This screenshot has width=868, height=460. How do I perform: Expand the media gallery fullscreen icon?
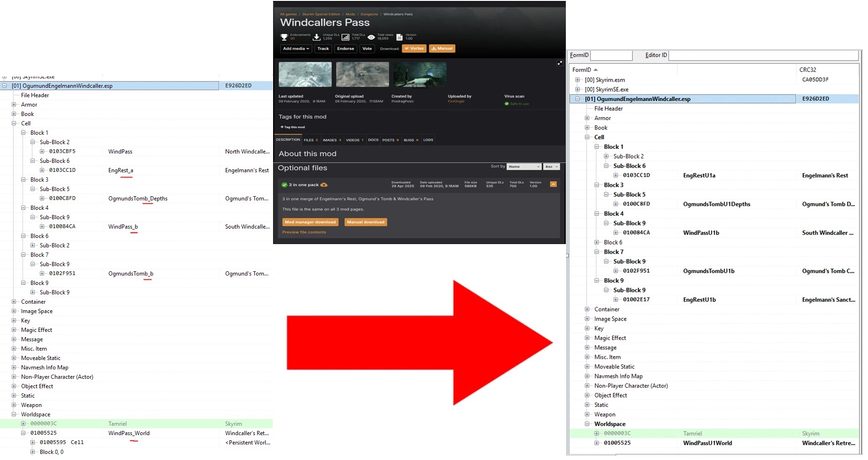click(x=560, y=63)
